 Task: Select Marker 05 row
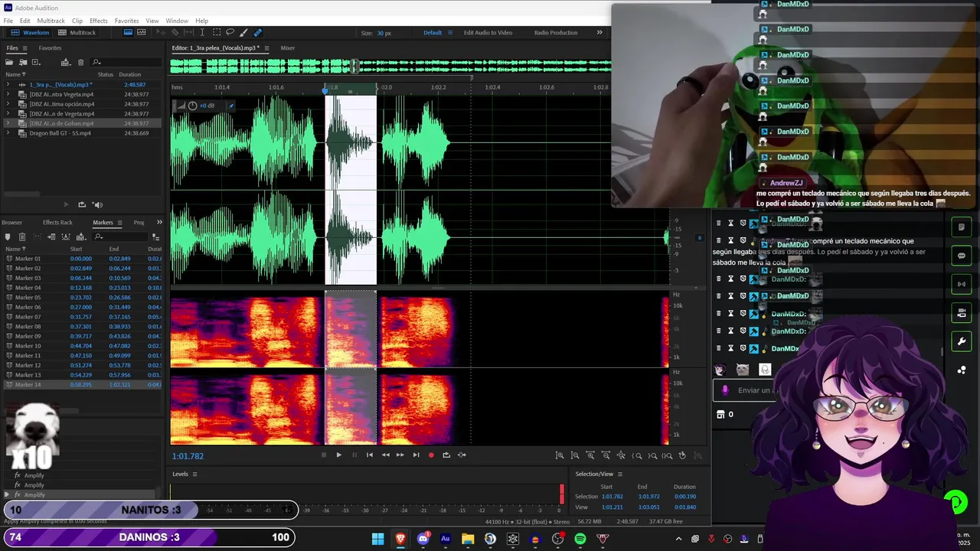click(81, 298)
